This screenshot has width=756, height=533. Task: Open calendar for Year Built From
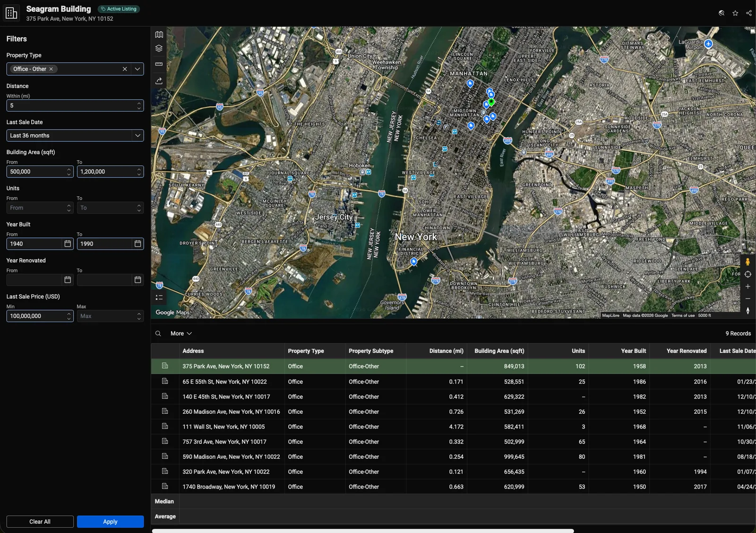(68, 244)
